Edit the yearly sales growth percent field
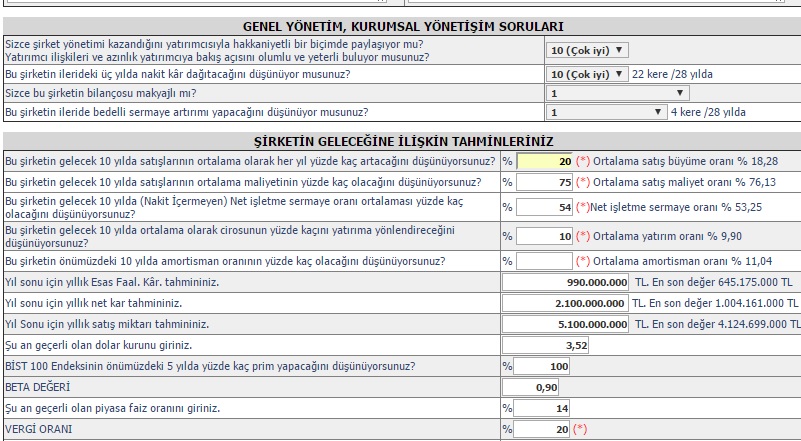Screen dimensions: 801x441 pos(545,161)
